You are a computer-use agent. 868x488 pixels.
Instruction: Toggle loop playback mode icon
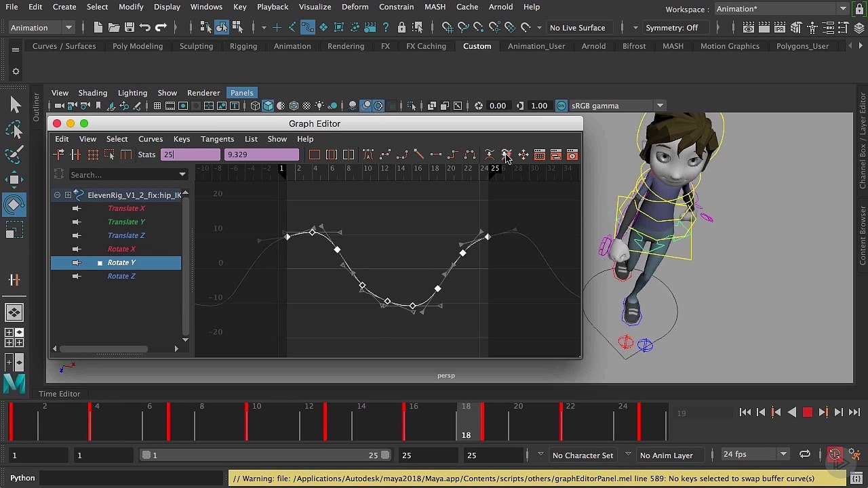click(804, 455)
